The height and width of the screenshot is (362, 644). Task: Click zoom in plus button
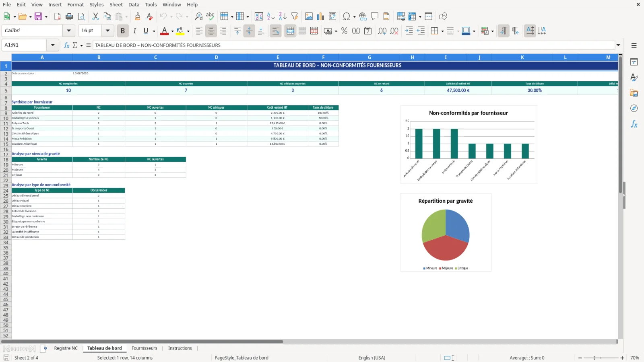click(x=622, y=358)
